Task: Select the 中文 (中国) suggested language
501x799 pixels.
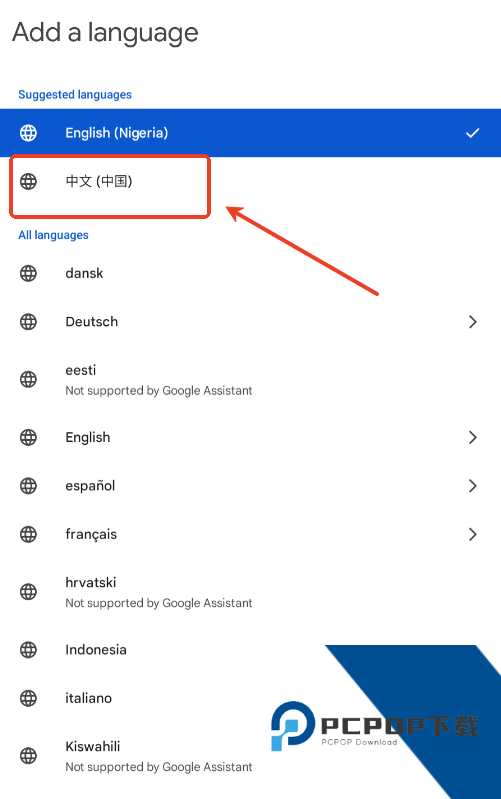Action: tap(250, 181)
